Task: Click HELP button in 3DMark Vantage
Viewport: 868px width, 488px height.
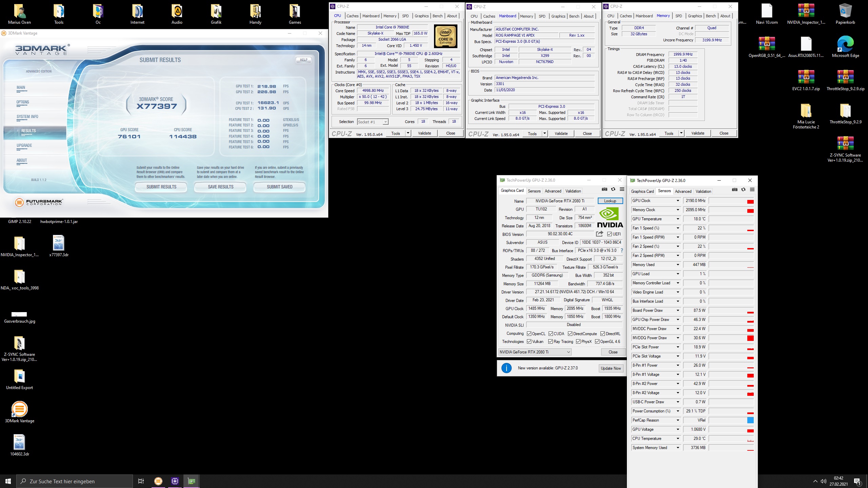Action: click(303, 60)
